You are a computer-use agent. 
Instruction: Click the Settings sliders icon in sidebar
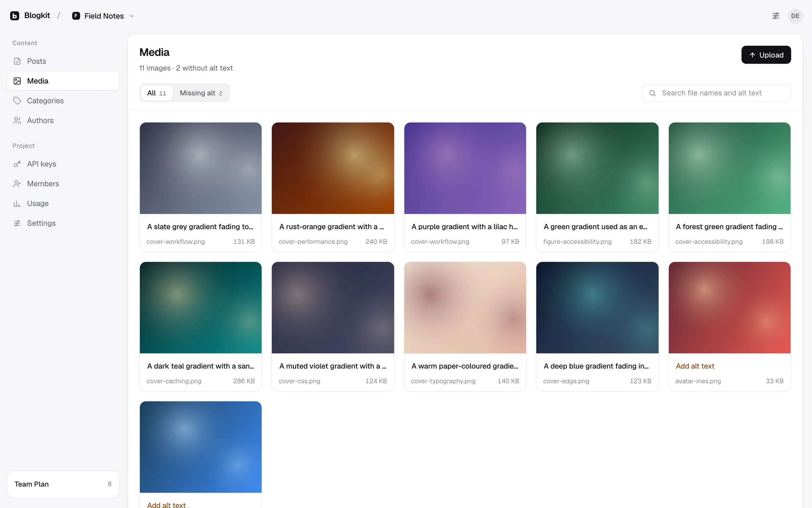[x=17, y=223]
